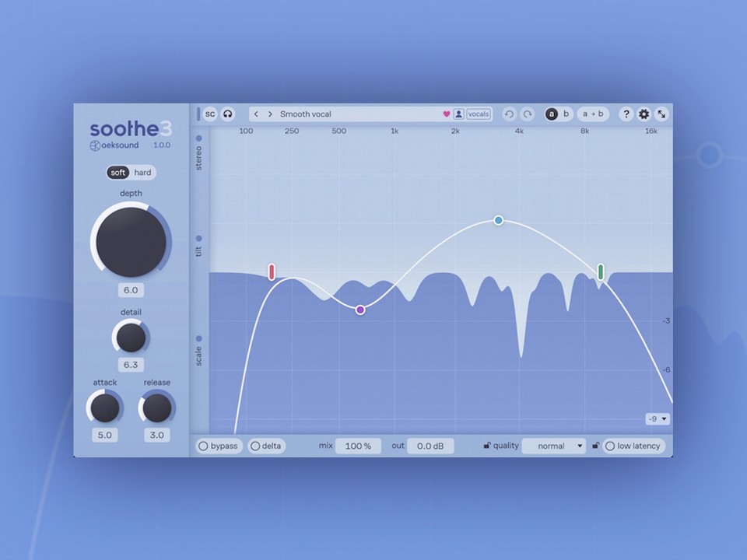Click the version number 1.0.0
The height and width of the screenshot is (560, 747).
point(162,145)
